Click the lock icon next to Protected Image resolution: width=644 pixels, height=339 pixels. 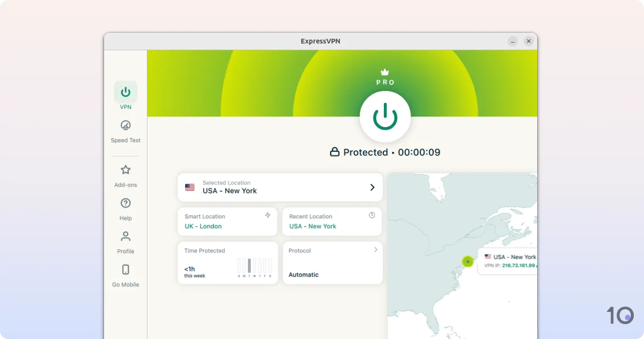pyautogui.click(x=335, y=152)
